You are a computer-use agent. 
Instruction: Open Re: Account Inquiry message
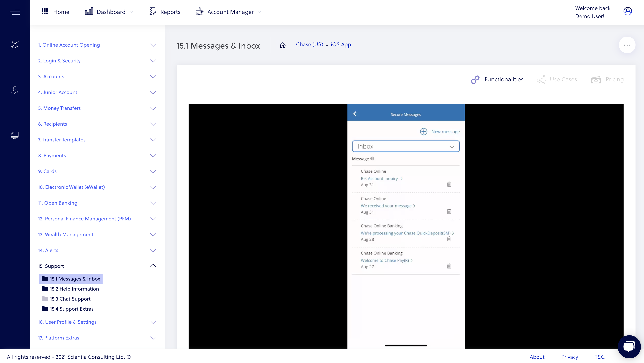[379, 178]
